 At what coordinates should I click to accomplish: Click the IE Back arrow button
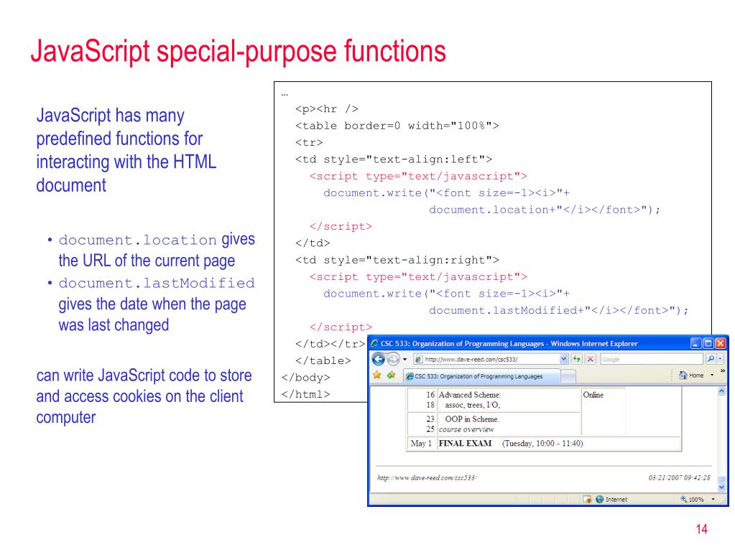[379, 359]
